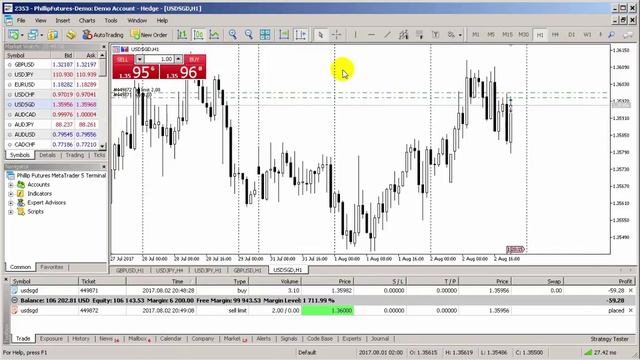Screen dimensions: 640x360
Task: Switch to the Details tab in Market Watch
Action: point(47,155)
